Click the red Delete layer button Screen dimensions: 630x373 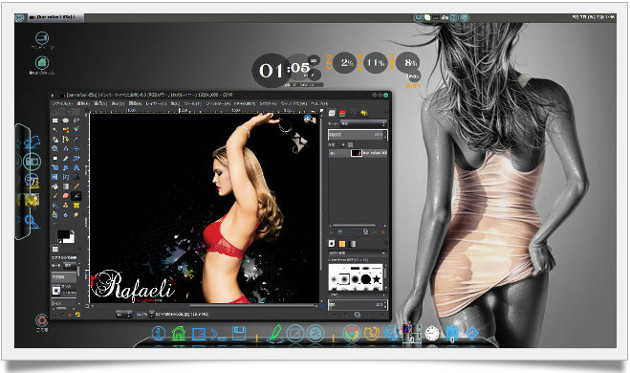383,232
